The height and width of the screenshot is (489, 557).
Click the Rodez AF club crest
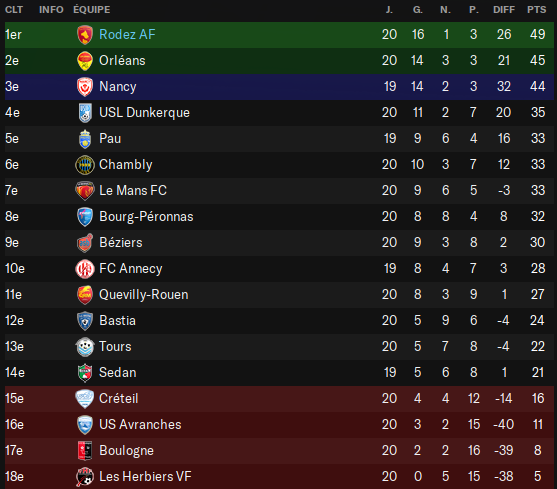click(x=85, y=35)
